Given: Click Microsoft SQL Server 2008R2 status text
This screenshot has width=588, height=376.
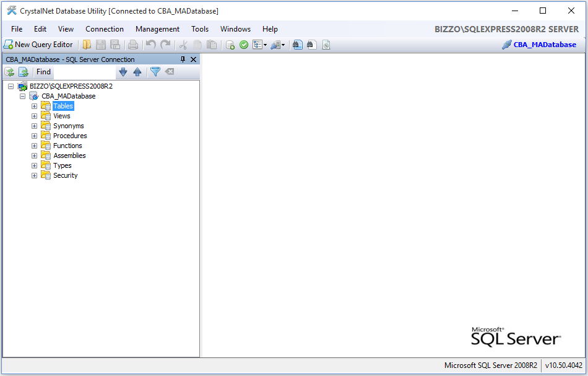Looking at the screenshot, I should pos(491,365).
